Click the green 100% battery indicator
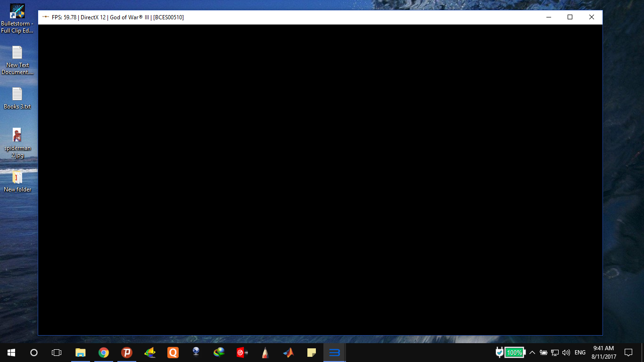The width and height of the screenshot is (644, 362). (514, 353)
